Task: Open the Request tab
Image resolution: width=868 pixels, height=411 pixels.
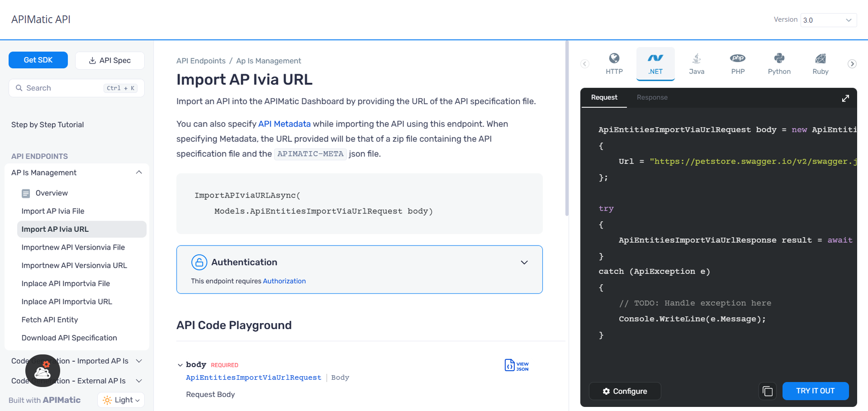Action: [x=604, y=97]
